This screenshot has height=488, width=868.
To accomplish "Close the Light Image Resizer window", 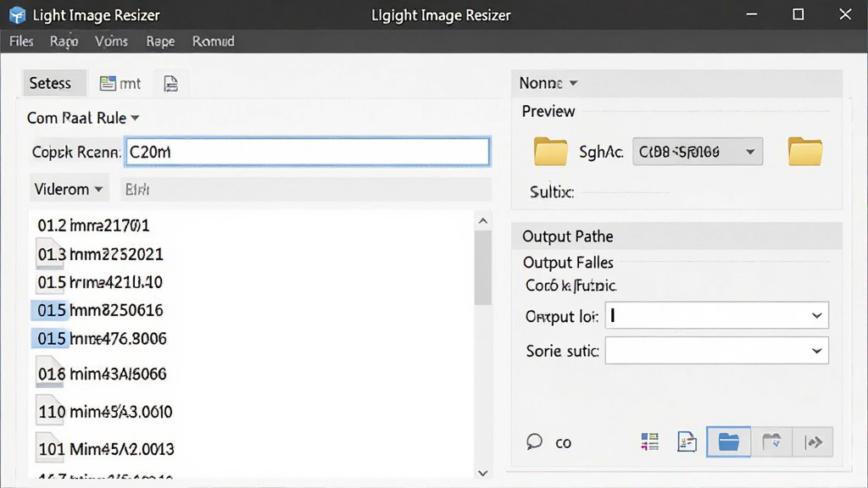I will click(845, 15).
